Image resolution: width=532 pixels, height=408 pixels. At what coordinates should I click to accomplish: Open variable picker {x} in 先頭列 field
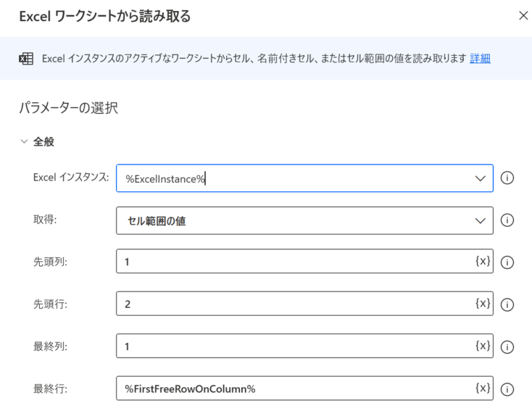click(483, 261)
